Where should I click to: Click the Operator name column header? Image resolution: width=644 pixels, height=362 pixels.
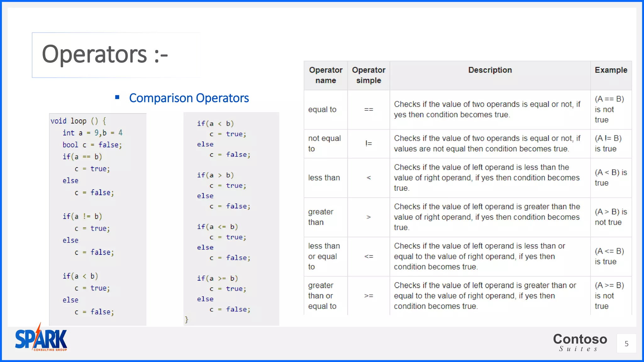coord(325,75)
